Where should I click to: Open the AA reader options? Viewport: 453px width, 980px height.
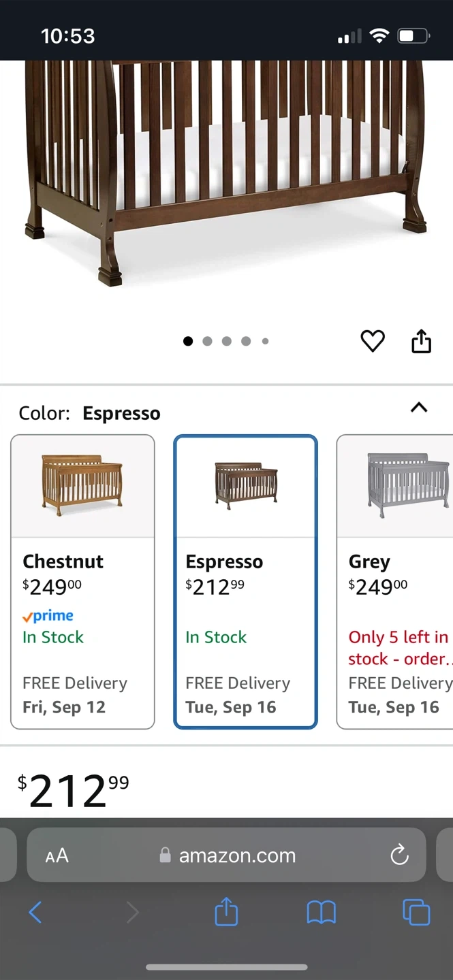pyautogui.click(x=57, y=855)
